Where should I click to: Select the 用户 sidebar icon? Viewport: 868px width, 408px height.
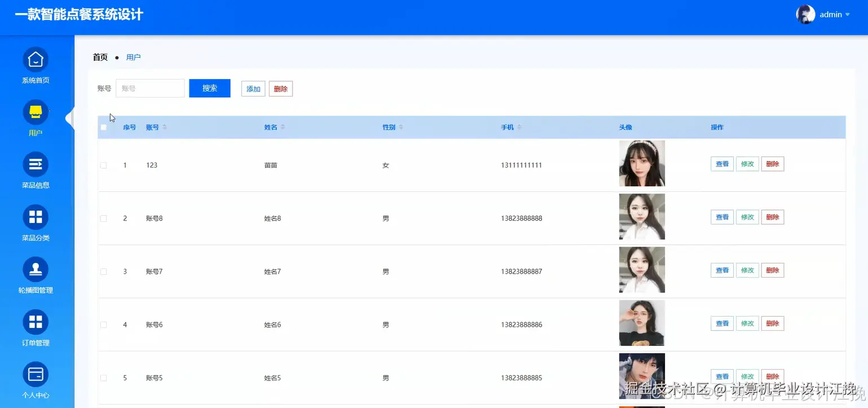pyautogui.click(x=36, y=112)
